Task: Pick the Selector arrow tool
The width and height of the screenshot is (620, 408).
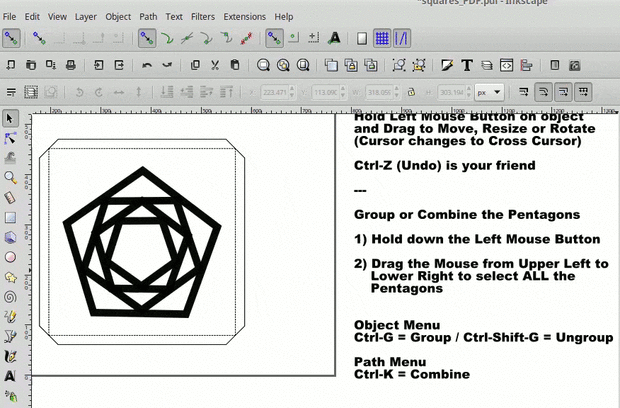Action: [x=10, y=118]
